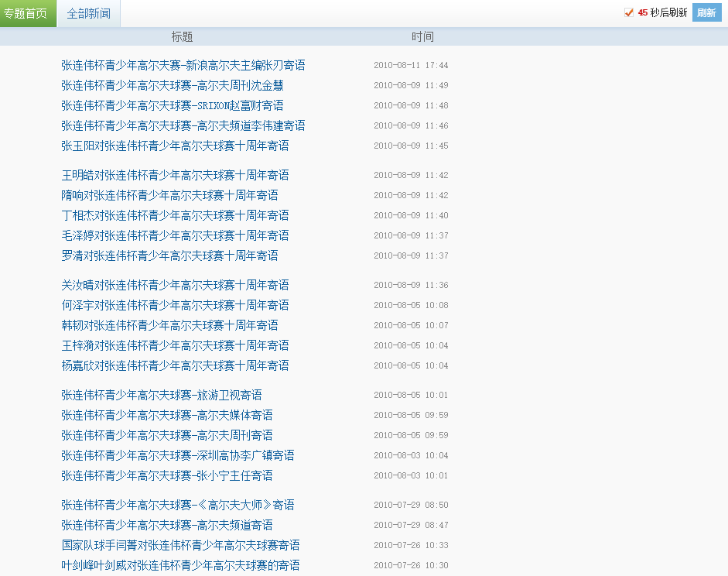The height and width of the screenshot is (576, 728).
Task: Open the link ending in 高尔夫频道寄语
Action: pyautogui.click(x=166, y=526)
